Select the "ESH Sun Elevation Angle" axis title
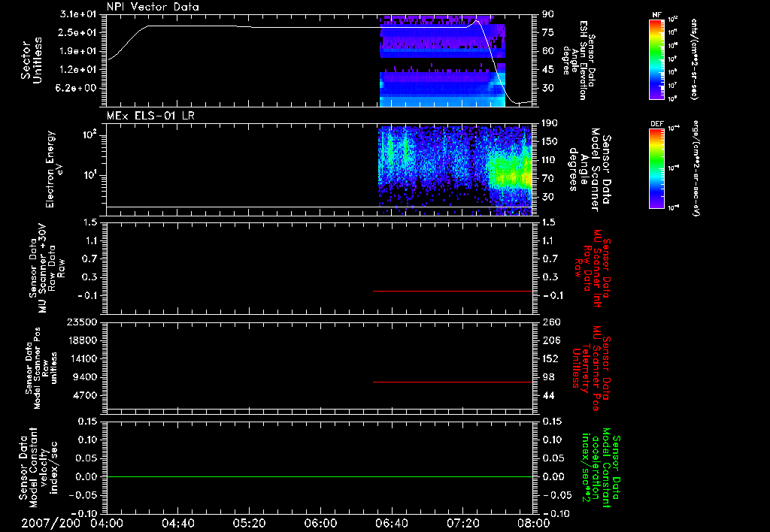 click(x=579, y=60)
